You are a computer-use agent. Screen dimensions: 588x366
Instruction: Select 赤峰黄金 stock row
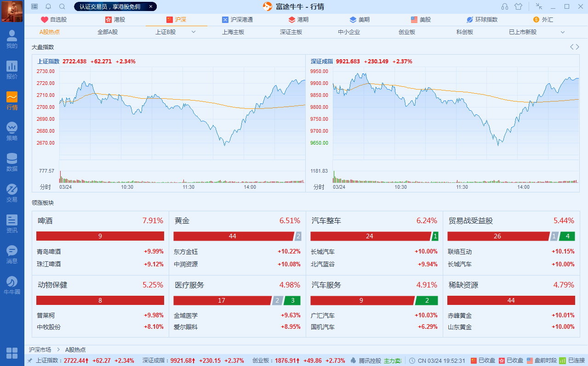511,315
